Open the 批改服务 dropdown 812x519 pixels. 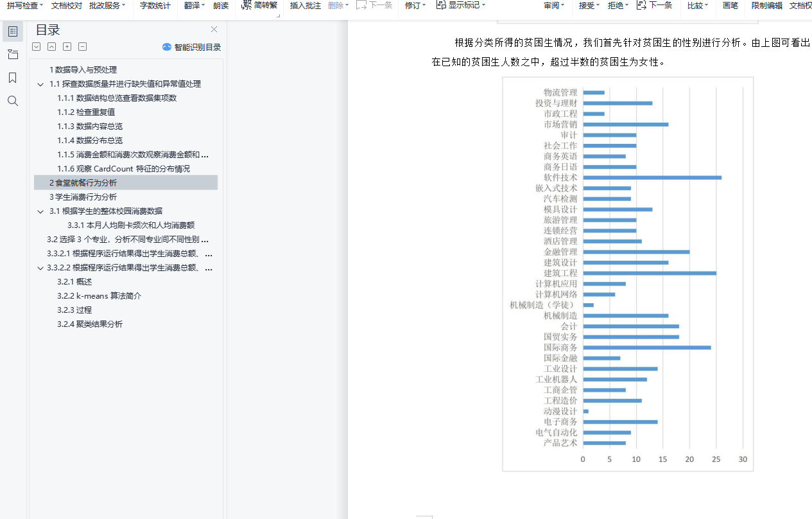[108, 5]
